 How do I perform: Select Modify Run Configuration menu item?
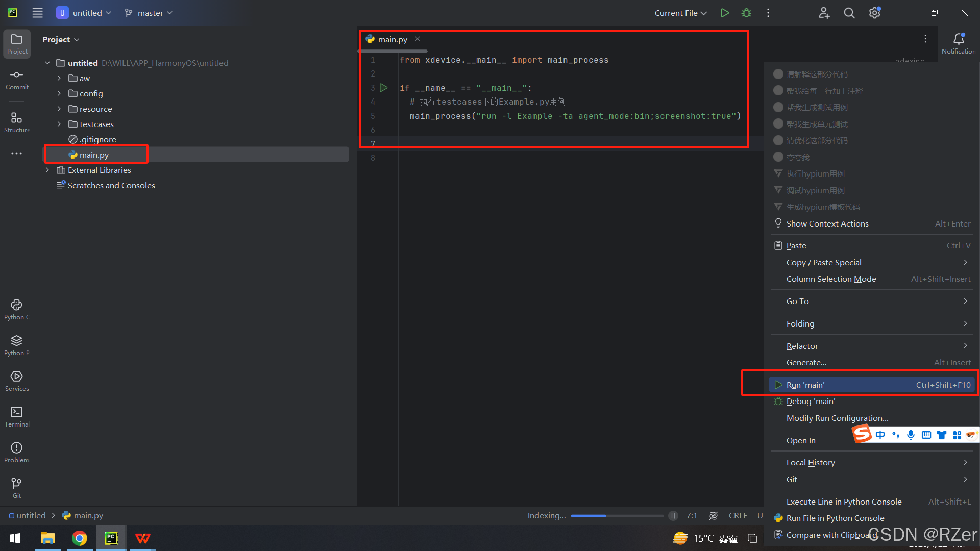click(871, 418)
